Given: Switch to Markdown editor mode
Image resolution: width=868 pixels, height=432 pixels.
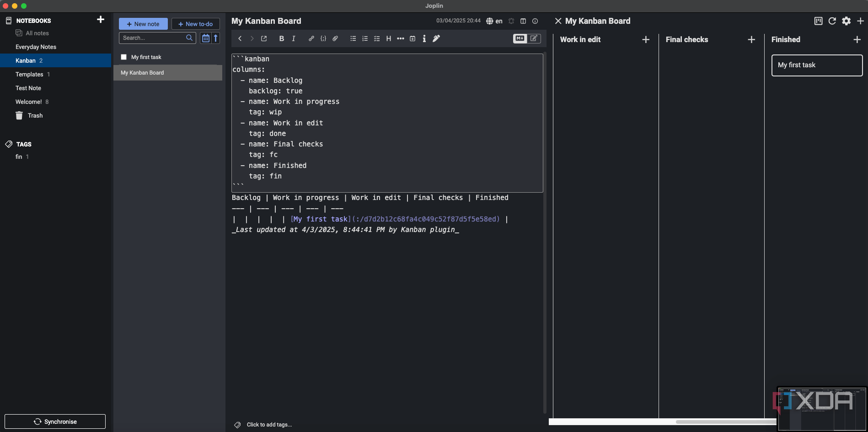Looking at the screenshot, I should [520, 38].
